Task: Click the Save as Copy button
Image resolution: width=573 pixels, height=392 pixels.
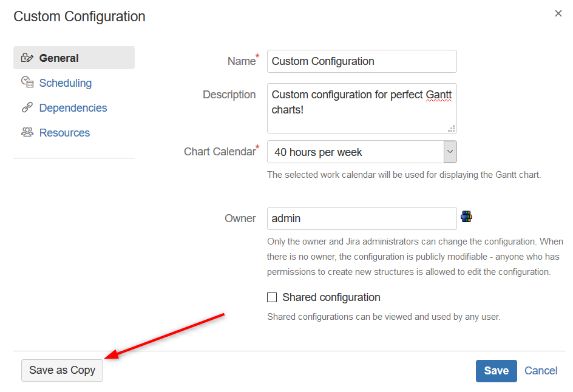Action: click(x=61, y=370)
